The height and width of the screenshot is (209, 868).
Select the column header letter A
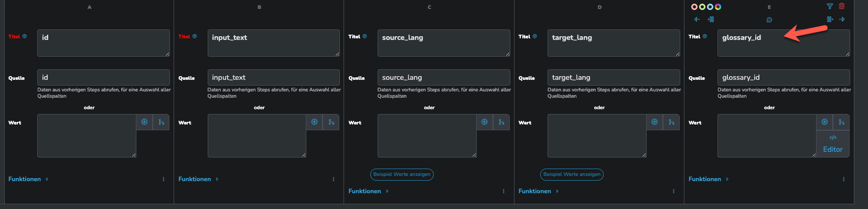89,7
